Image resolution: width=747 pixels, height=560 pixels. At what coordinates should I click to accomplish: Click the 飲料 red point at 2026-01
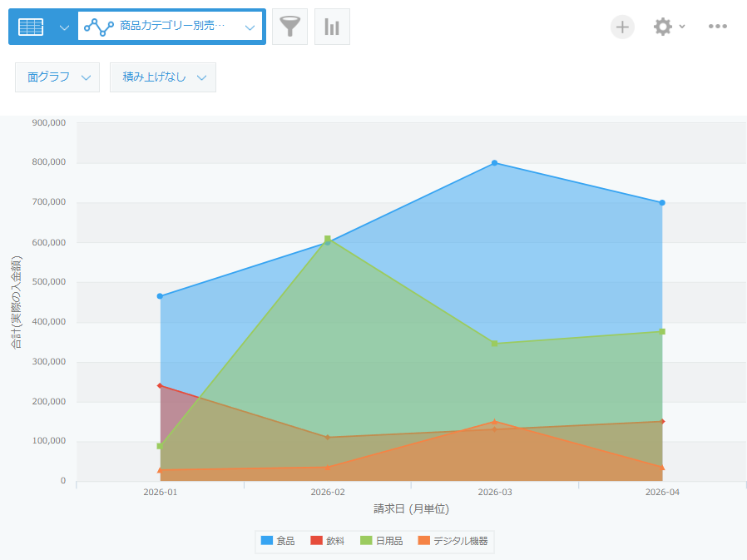click(160, 385)
